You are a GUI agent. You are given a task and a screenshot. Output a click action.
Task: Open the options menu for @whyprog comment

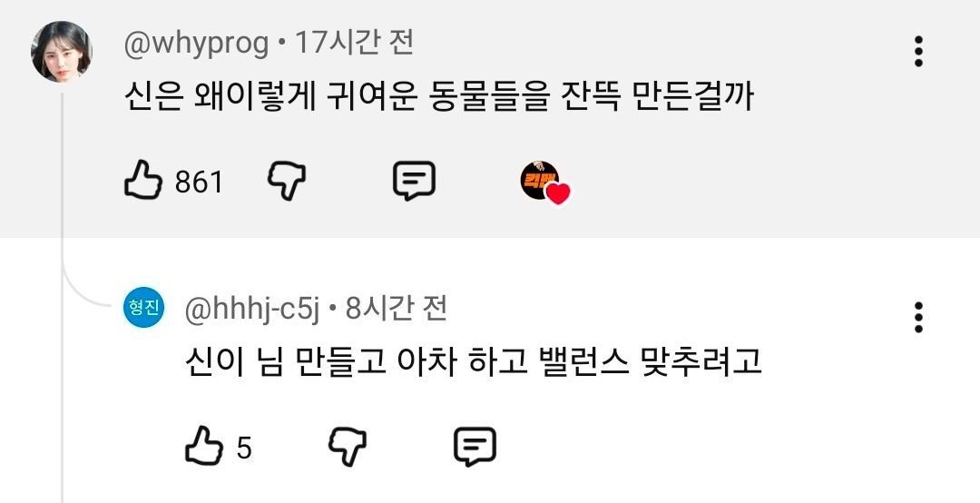918,52
